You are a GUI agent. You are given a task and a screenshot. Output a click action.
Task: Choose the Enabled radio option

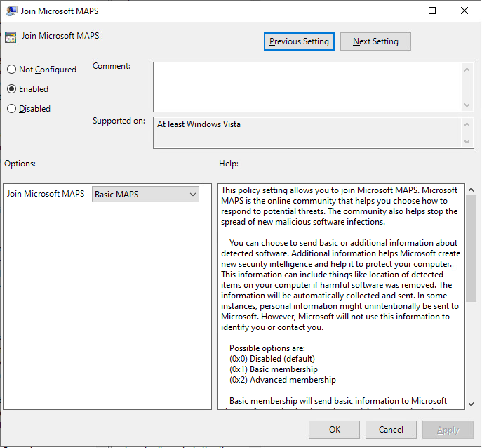click(x=11, y=89)
